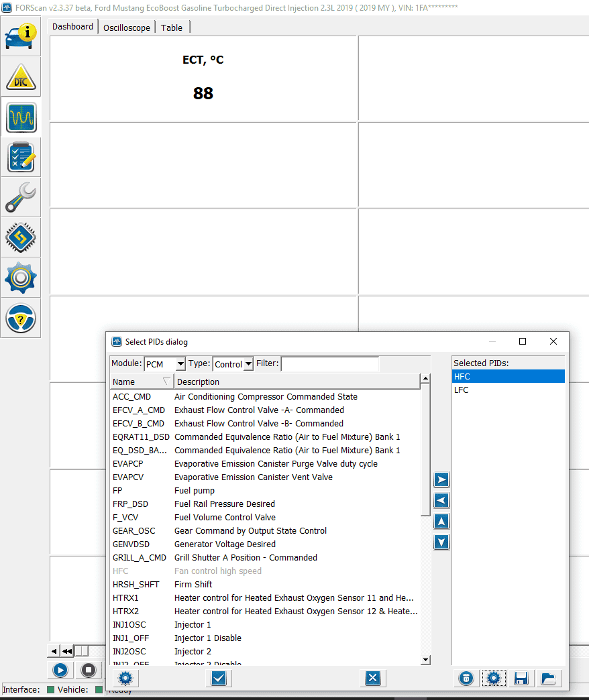The image size is (589, 700).
Task: Remove PID with the left arrow button
Action: coord(441,500)
